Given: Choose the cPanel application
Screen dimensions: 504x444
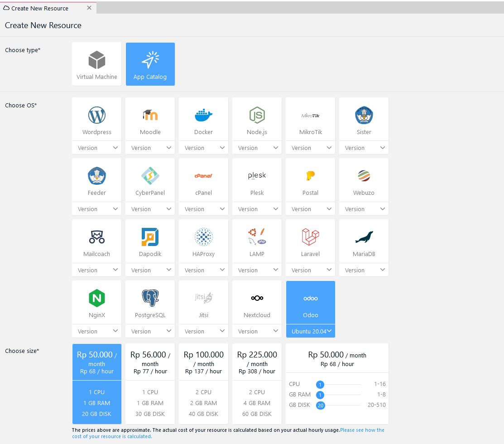Looking at the screenshot, I should (x=203, y=180).
